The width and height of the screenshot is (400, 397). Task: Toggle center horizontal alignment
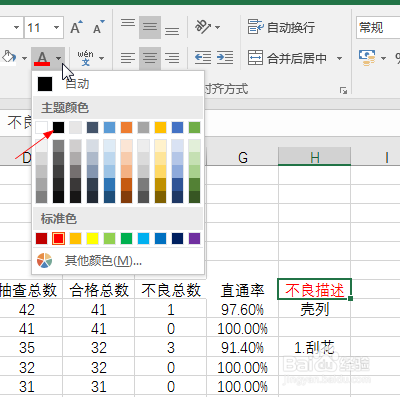click(x=150, y=58)
